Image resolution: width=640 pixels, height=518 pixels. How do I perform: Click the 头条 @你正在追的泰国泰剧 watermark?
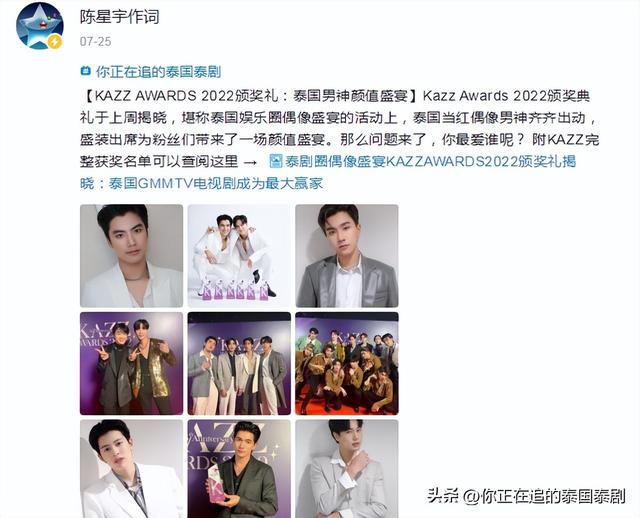[x=526, y=496]
